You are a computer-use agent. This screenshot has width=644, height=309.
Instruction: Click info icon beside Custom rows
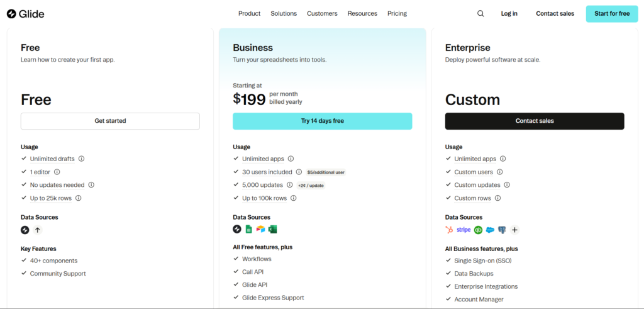click(x=498, y=198)
